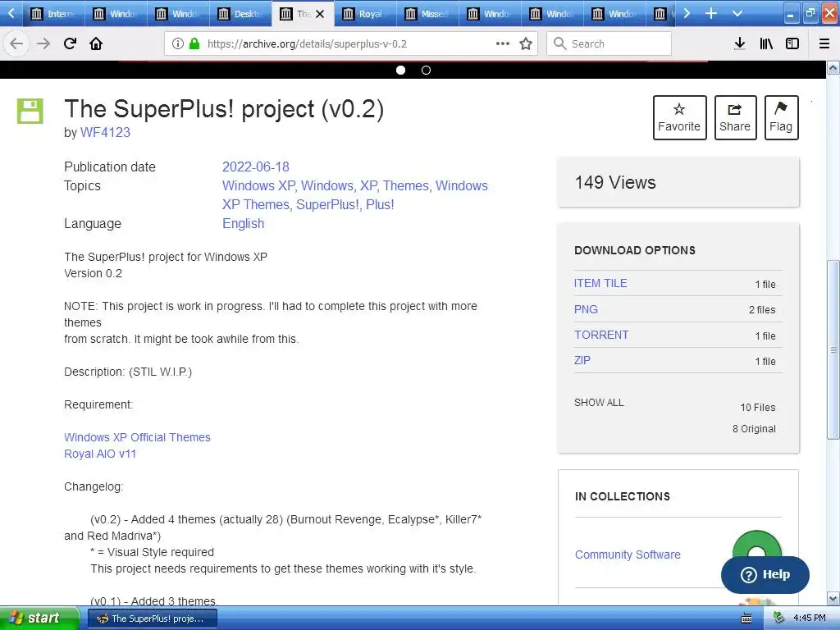Click the forward navigation arrow
840x630 pixels.
pyautogui.click(x=43, y=43)
